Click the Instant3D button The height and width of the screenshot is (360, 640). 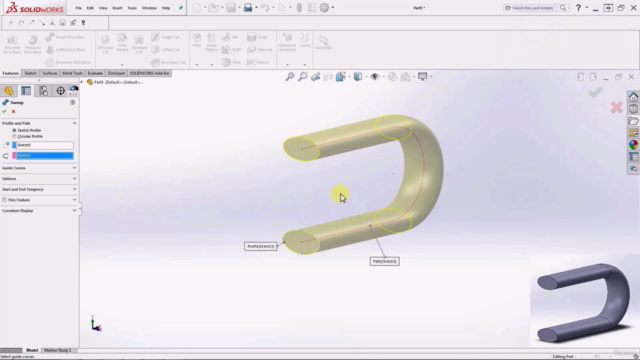(323, 42)
